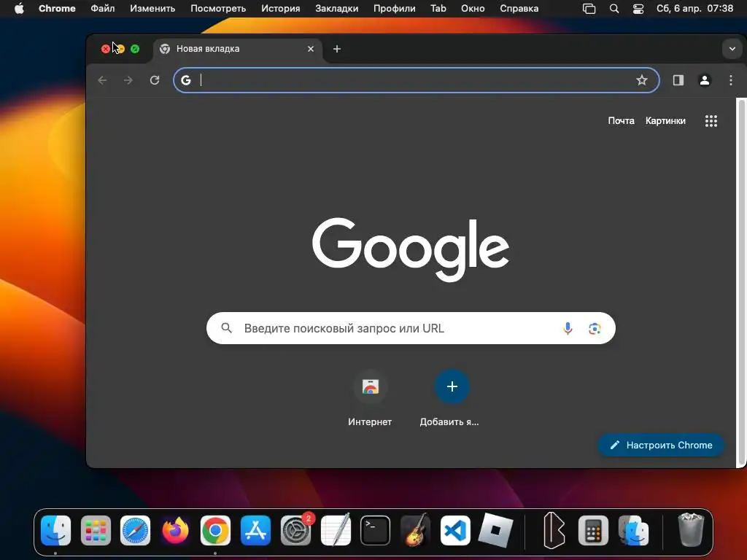Reload the current page
This screenshot has height=560, width=747.
click(x=155, y=80)
